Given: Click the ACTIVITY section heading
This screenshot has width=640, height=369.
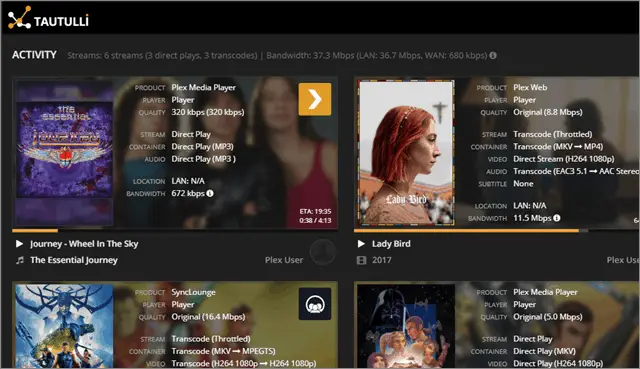Looking at the screenshot, I should 34,55.
